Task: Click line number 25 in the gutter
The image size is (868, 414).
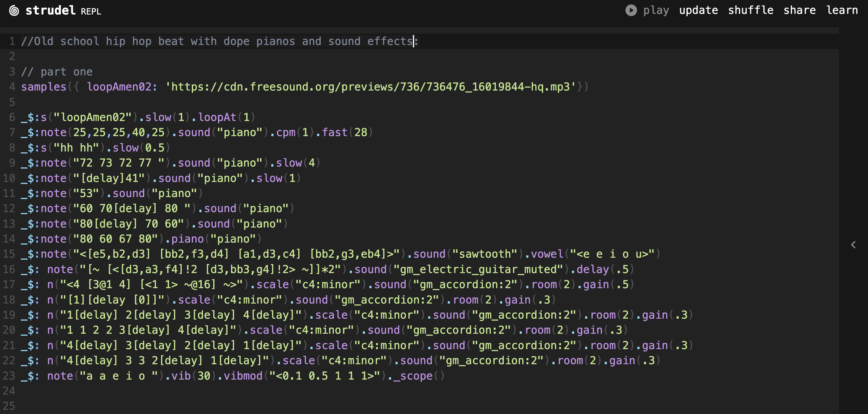Action: (x=9, y=406)
